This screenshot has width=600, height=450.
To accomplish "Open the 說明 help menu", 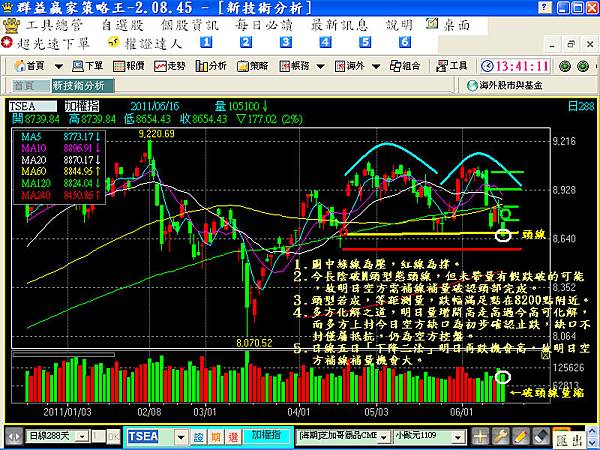I will tap(399, 26).
